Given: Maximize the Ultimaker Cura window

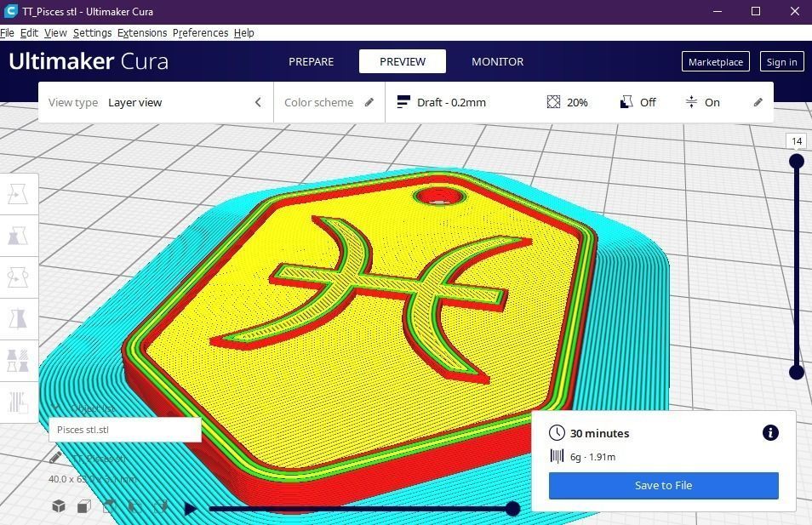Looking at the screenshot, I should tap(756, 11).
